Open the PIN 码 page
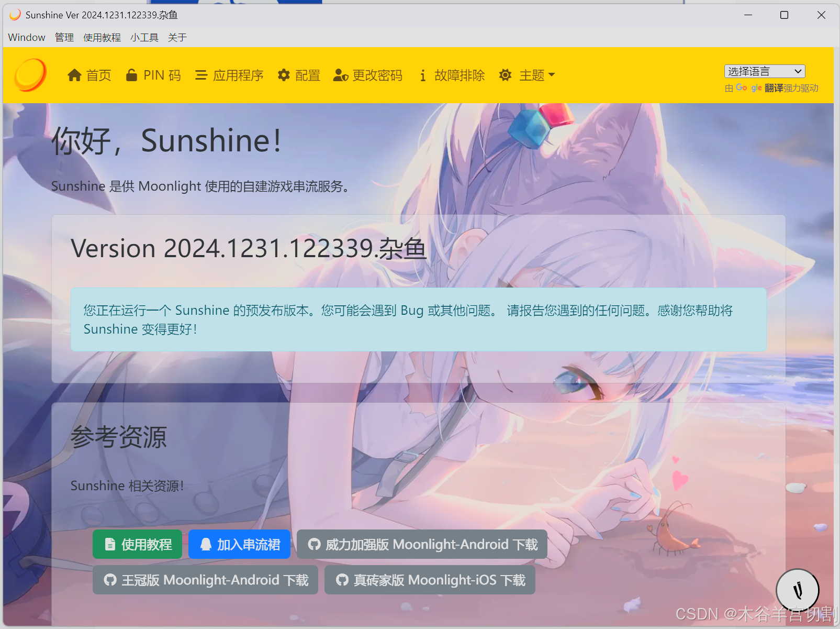Screen dimensions: 840x629 click(x=153, y=75)
